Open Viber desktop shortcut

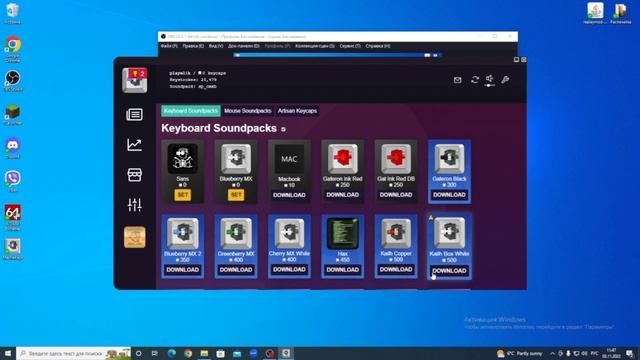click(x=13, y=181)
